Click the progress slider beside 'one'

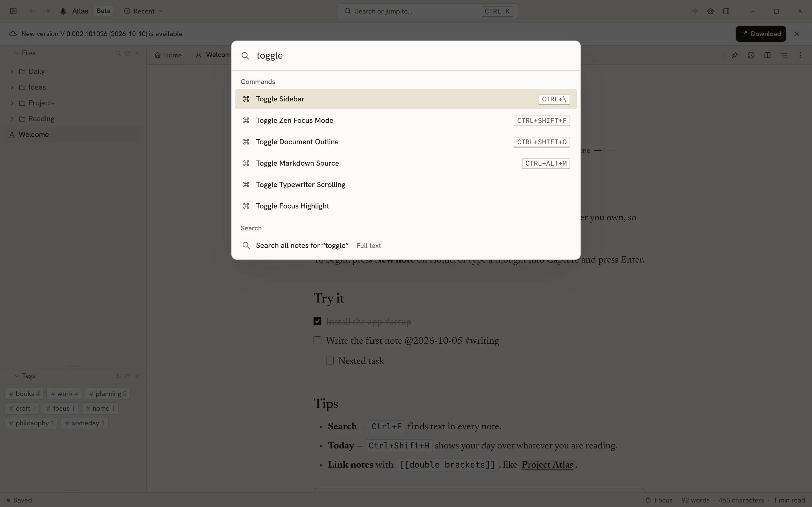click(x=605, y=151)
